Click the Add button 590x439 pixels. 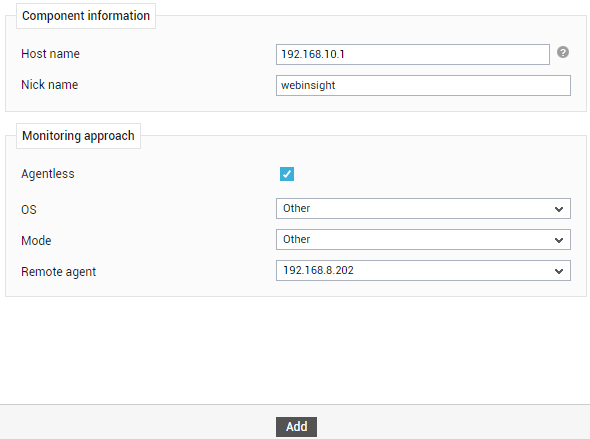click(297, 427)
